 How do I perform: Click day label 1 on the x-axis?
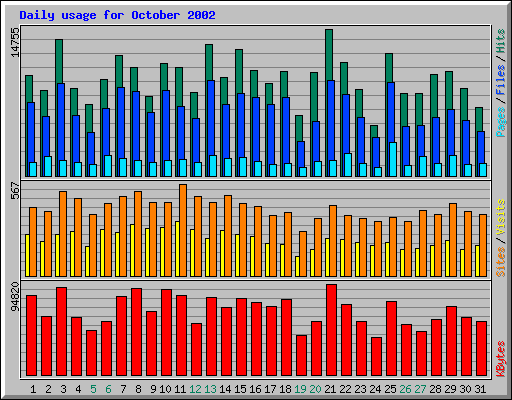tap(33, 389)
